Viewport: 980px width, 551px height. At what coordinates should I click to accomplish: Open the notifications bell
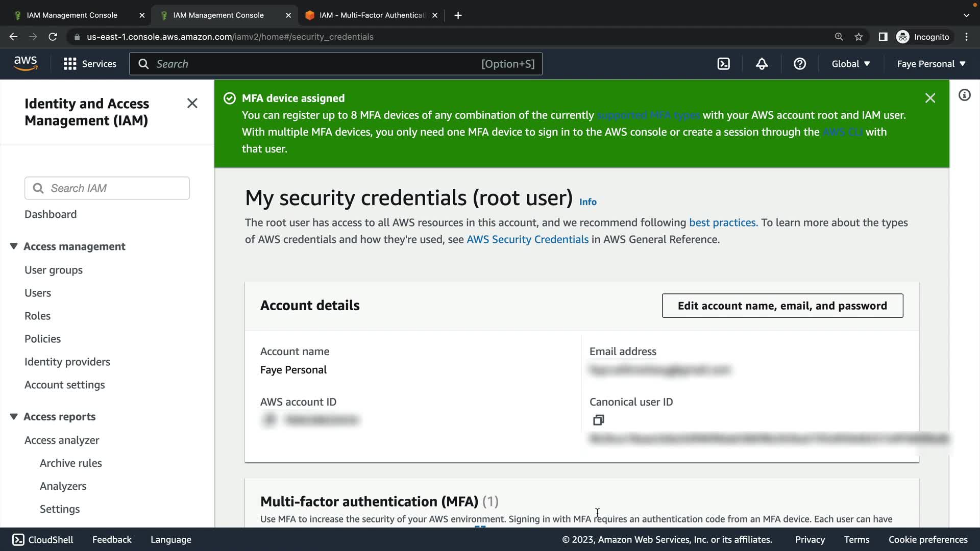pyautogui.click(x=762, y=64)
